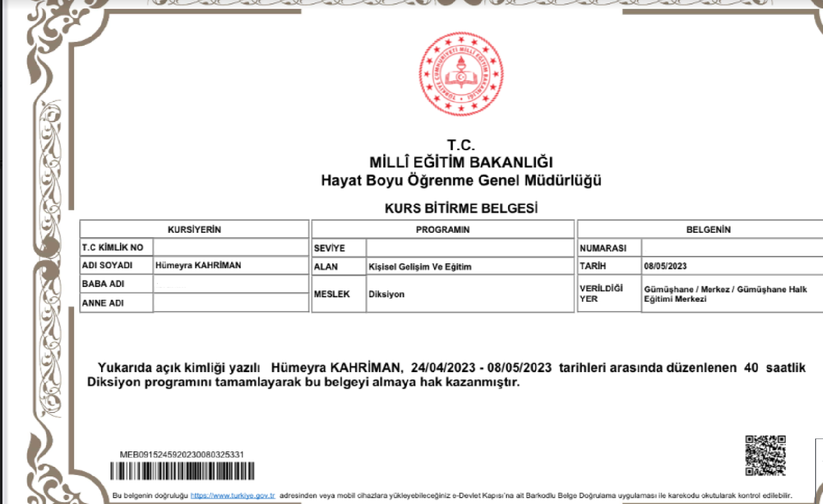Select 08/05/2023 in the TARİH row
Image resolution: width=823 pixels, height=504 pixels.
click(665, 266)
